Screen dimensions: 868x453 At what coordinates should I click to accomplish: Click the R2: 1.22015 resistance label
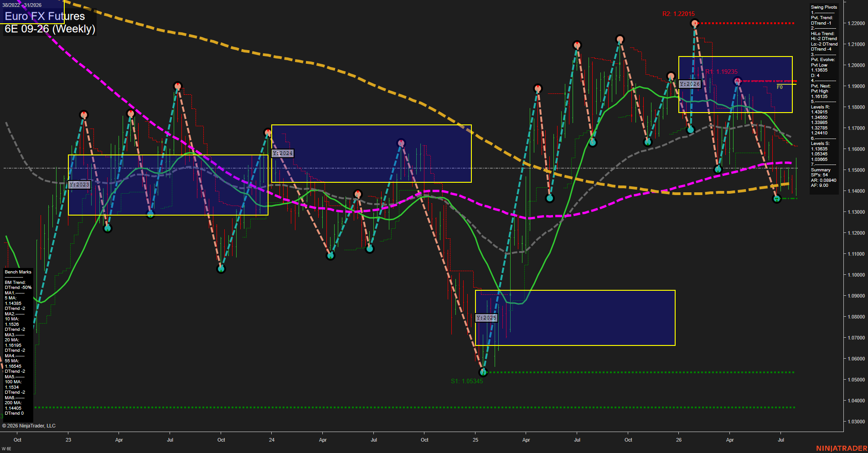coord(678,14)
